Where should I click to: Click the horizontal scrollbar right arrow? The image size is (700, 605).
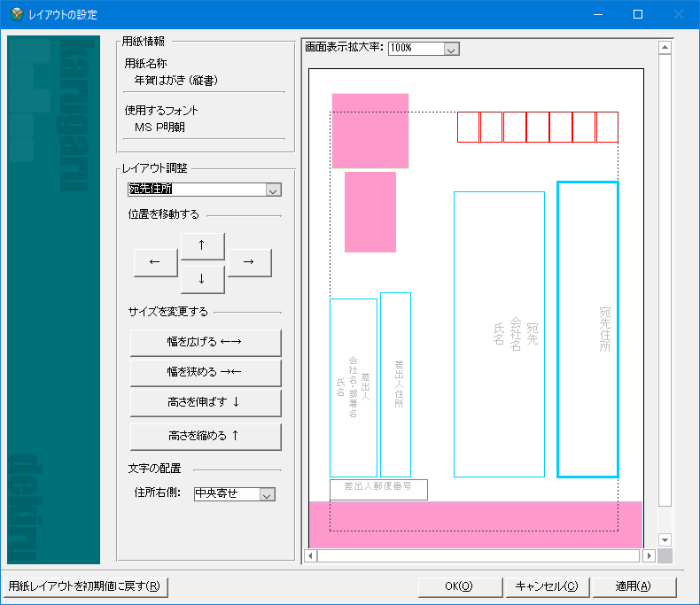point(649,555)
